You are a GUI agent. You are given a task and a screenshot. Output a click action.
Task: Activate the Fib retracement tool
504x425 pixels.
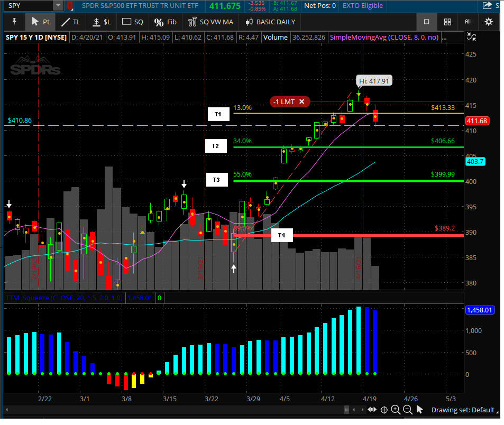click(x=165, y=22)
